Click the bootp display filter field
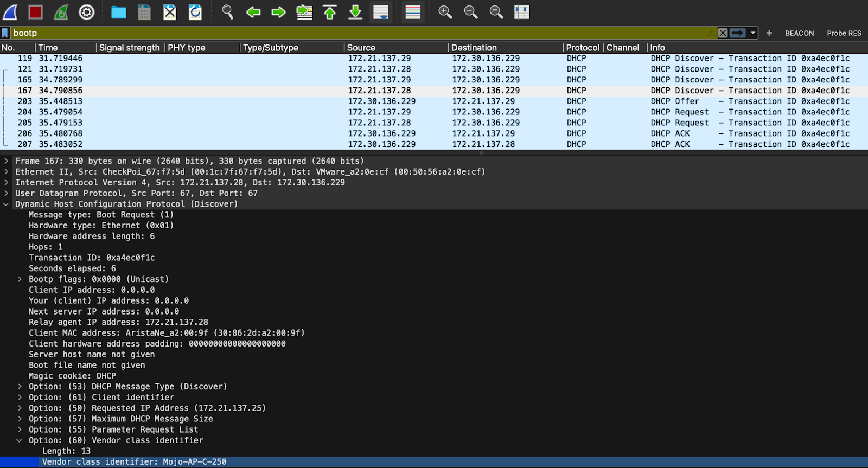Viewport: 868px width, 468px height. [358, 33]
